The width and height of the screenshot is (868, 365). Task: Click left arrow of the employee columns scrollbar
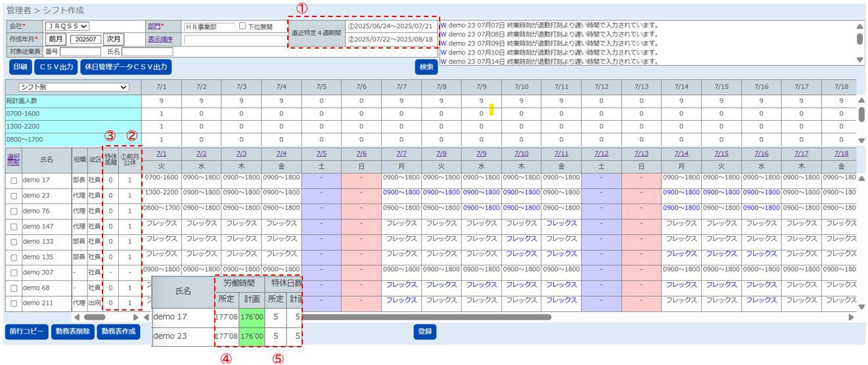[76, 317]
